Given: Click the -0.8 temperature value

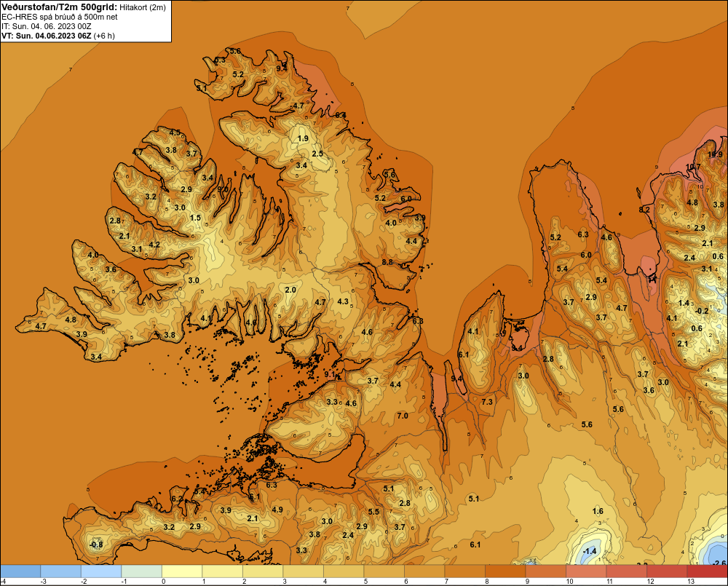Looking at the screenshot, I should 96,545.
